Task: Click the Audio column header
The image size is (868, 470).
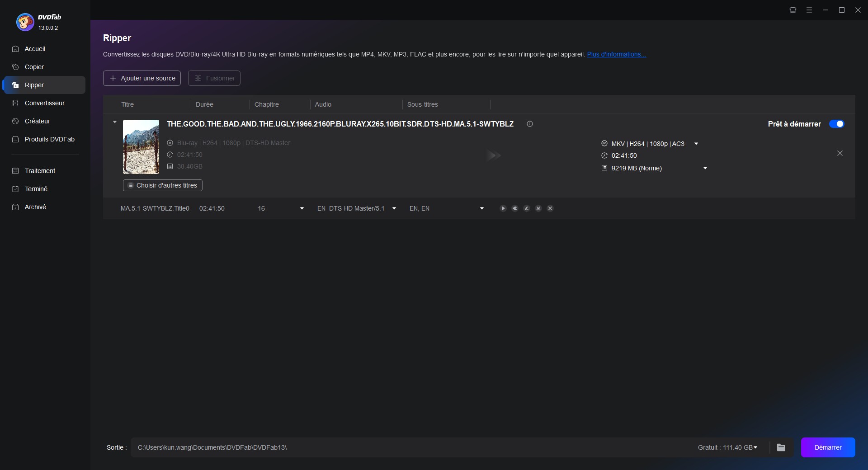Action: [x=323, y=104]
